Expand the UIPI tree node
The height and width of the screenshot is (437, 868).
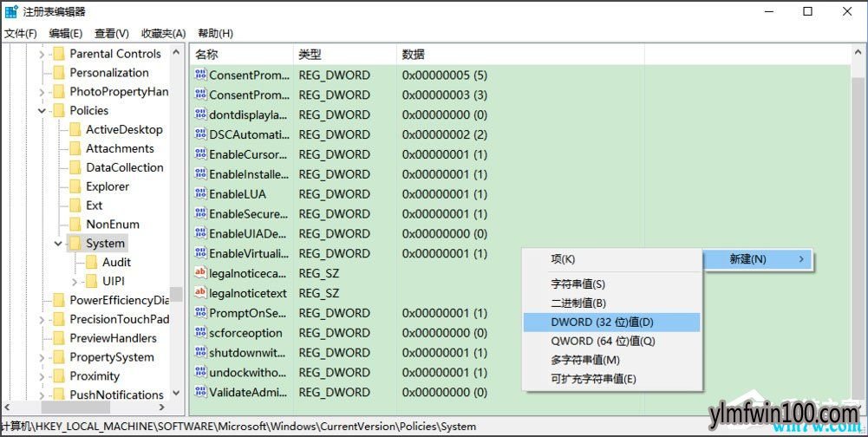pos(75,282)
